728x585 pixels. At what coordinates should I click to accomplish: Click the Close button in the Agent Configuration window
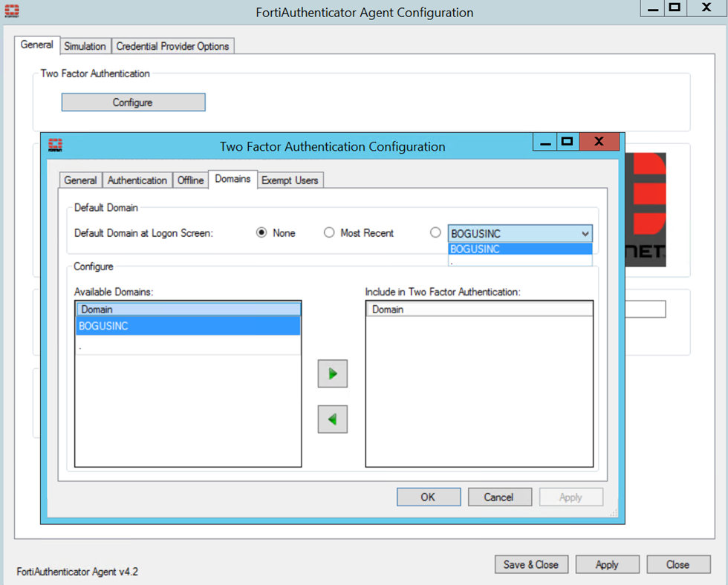click(x=678, y=564)
